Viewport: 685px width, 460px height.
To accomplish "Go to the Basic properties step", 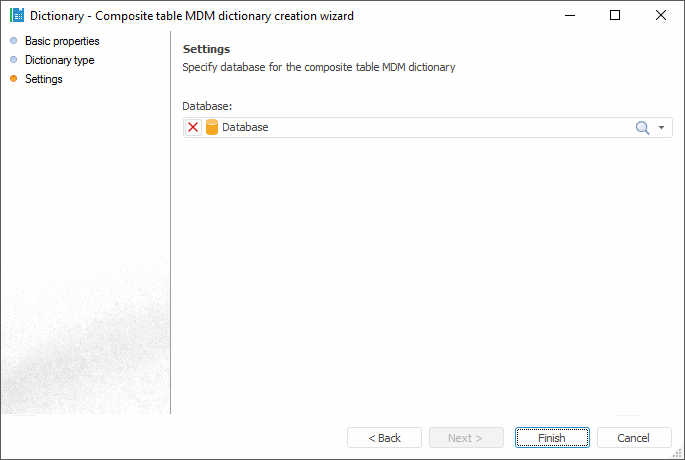I will point(62,41).
